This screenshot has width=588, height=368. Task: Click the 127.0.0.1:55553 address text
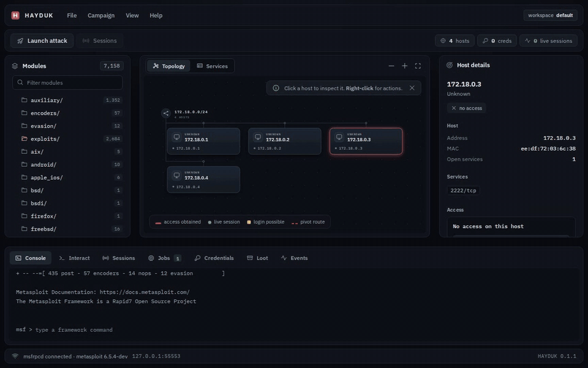pos(156,356)
